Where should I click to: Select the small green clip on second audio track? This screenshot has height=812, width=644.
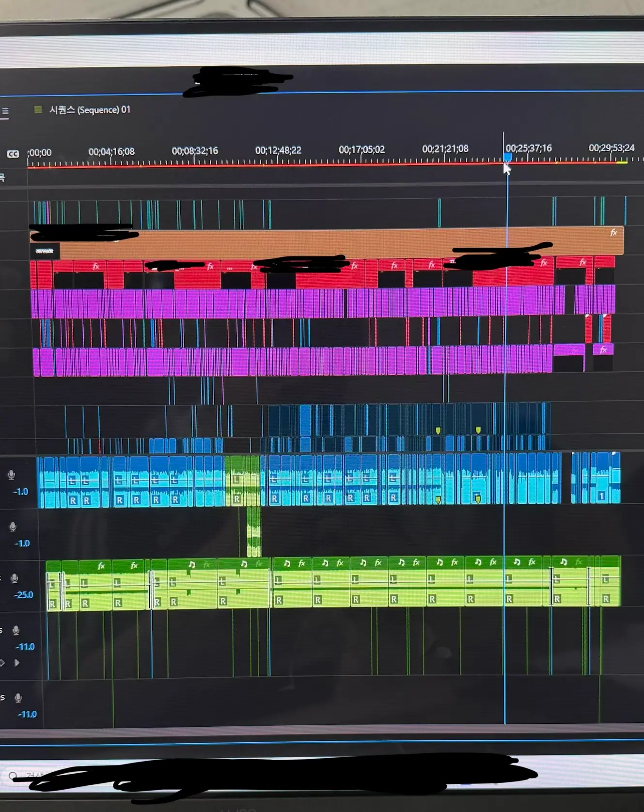[x=253, y=531]
